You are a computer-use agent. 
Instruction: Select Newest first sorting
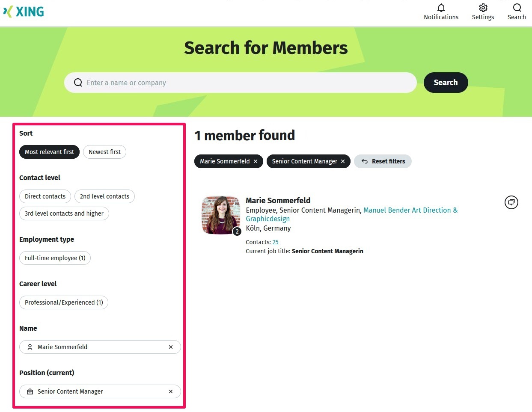104,152
